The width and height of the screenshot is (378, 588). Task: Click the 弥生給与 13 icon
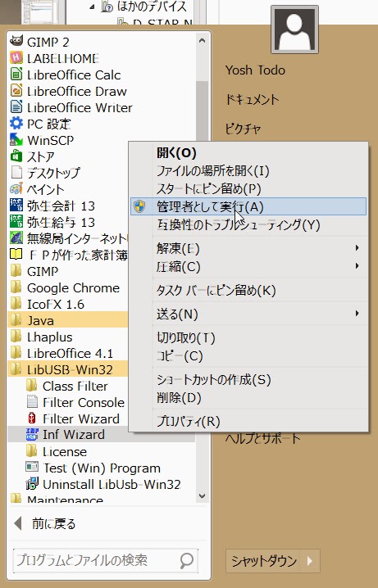16,221
